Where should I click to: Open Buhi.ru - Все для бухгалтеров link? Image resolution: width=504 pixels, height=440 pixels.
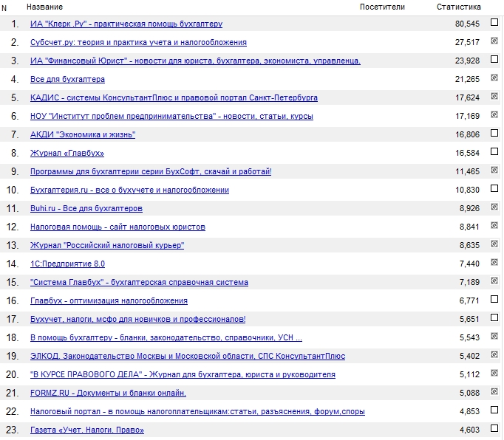tap(86, 209)
